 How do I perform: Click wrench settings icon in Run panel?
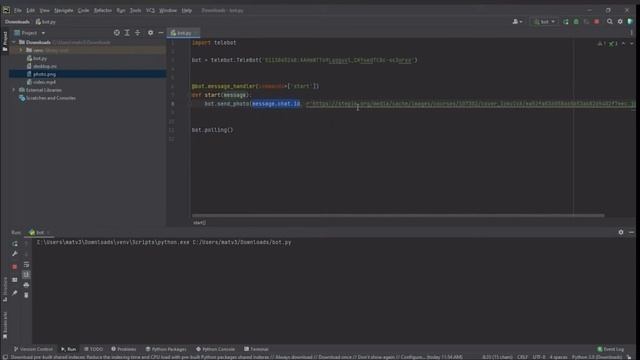(x=15, y=253)
